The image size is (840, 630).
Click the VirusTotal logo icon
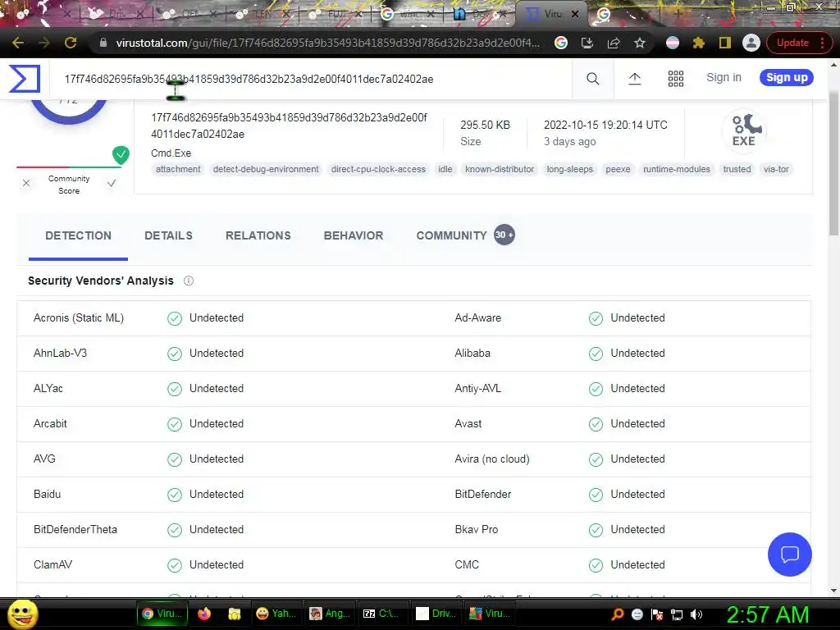coord(25,78)
